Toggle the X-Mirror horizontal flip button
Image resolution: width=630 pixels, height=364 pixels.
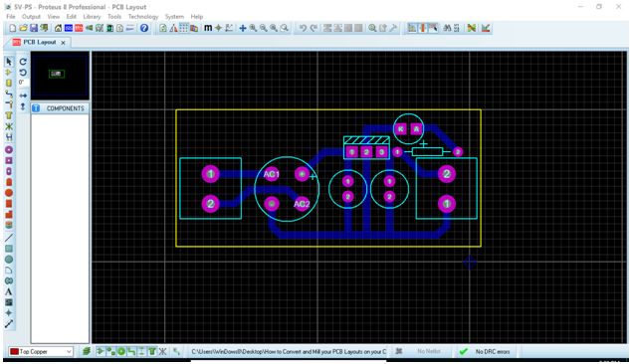pos(23,95)
